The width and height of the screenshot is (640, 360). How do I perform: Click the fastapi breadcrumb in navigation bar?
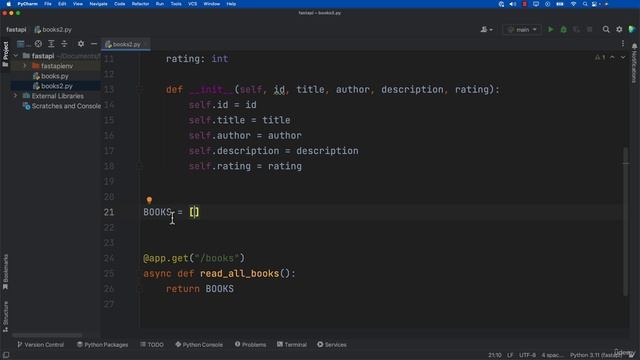tap(16, 29)
